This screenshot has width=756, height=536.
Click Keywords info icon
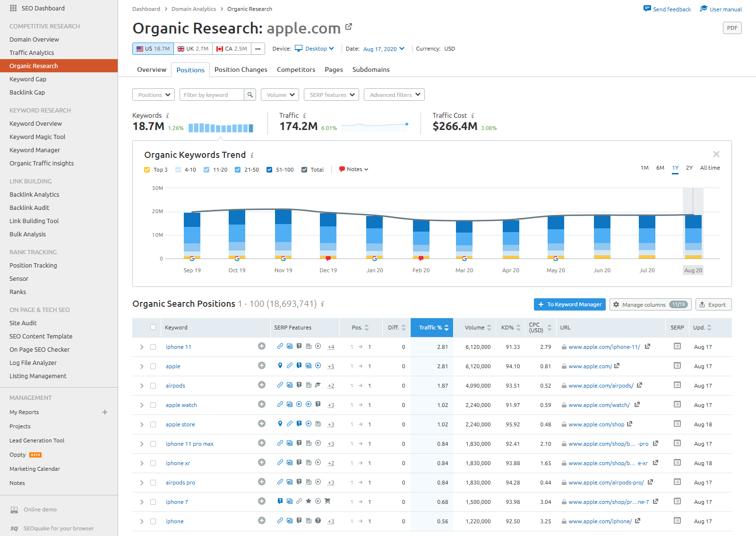pos(167,115)
